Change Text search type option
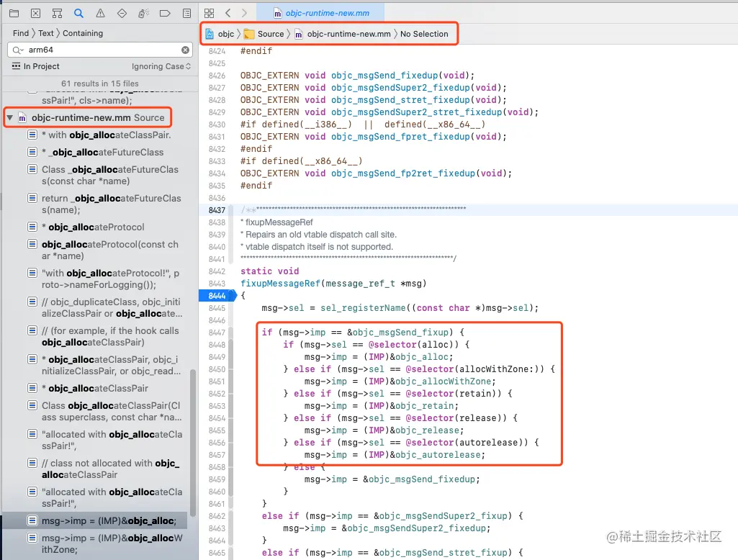This screenshot has width=738, height=560. [x=46, y=33]
